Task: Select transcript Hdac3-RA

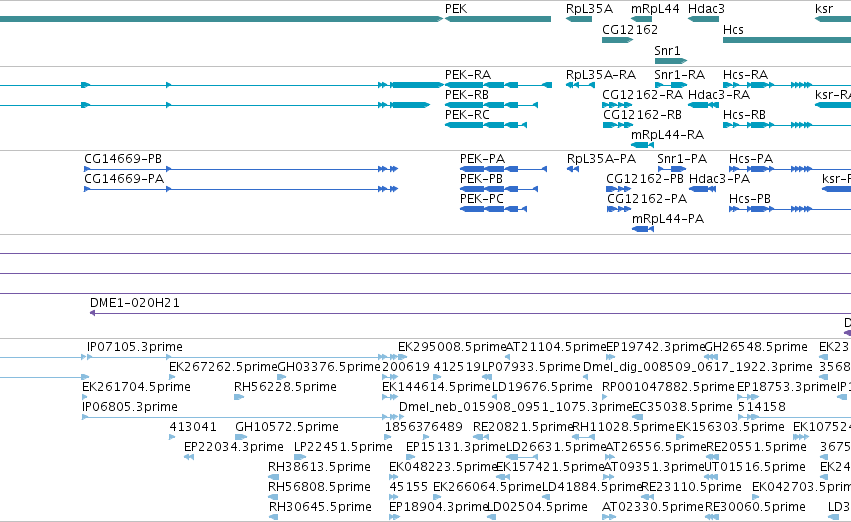Action: 719,94
